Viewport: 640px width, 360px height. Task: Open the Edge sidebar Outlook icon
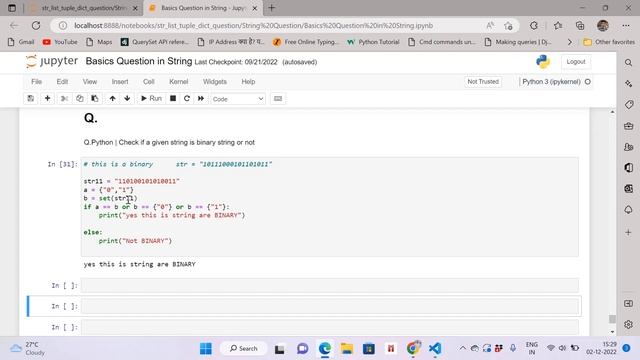click(629, 189)
